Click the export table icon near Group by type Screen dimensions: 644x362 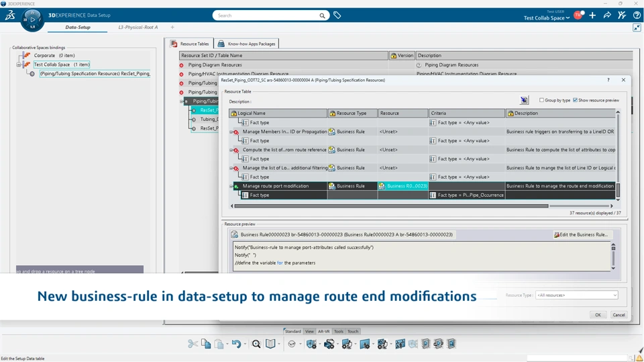click(524, 100)
